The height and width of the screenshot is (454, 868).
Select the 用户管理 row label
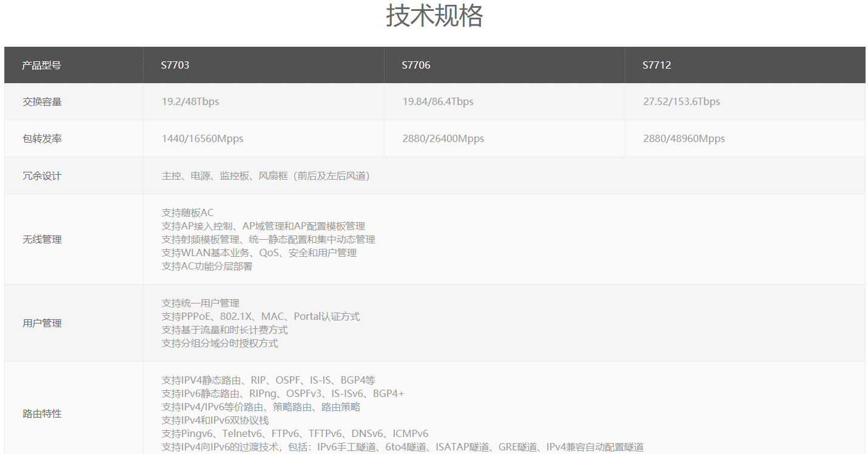pos(42,324)
